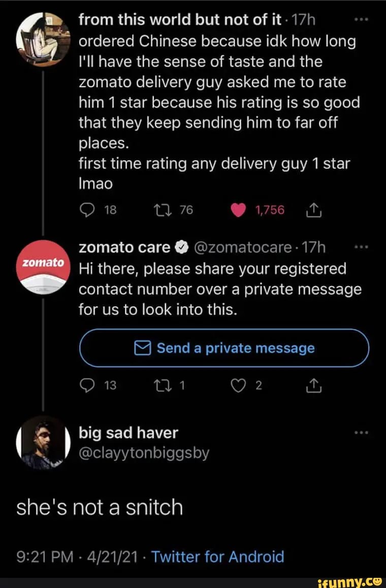Open the Twitter for Android link
Viewport: 386px width, 588px height.
click(218, 557)
